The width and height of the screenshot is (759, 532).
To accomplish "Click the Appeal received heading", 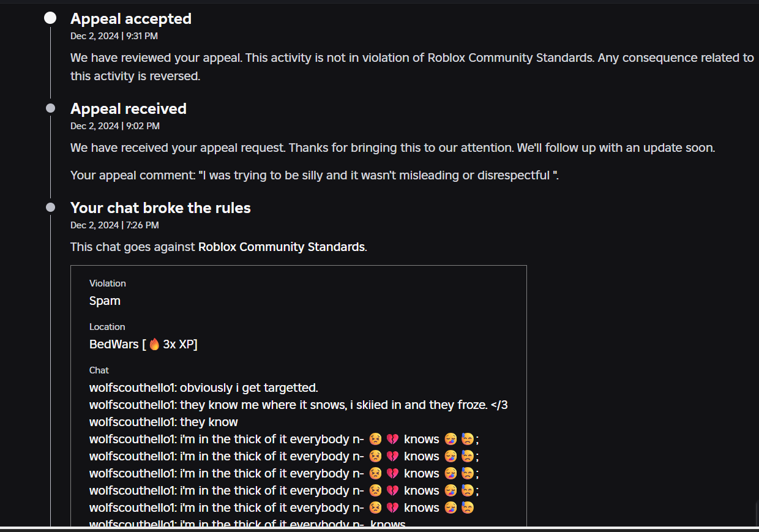I will [x=129, y=108].
